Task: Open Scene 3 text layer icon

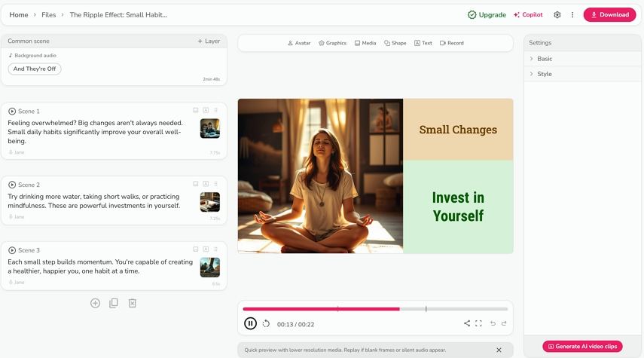Action: (x=206, y=249)
